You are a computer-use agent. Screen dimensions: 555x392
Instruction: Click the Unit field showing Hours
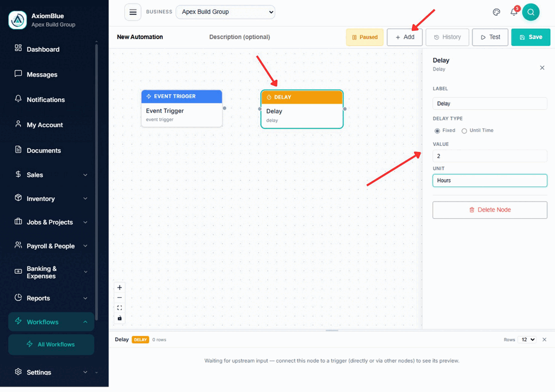point(490,180)
